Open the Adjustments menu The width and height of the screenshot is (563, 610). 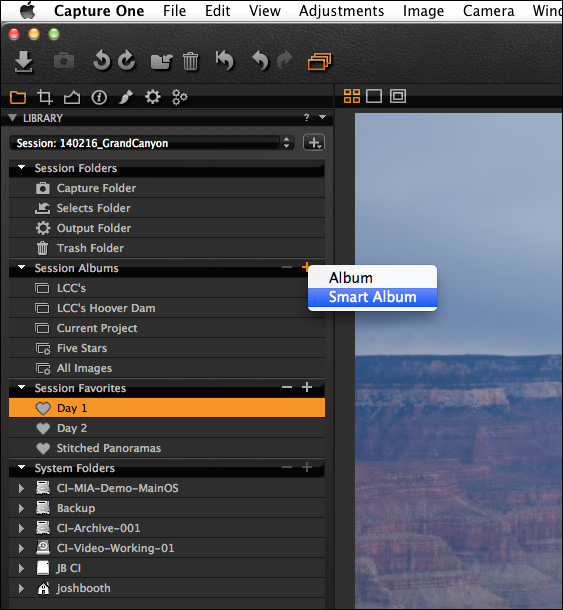coord(341,11)
